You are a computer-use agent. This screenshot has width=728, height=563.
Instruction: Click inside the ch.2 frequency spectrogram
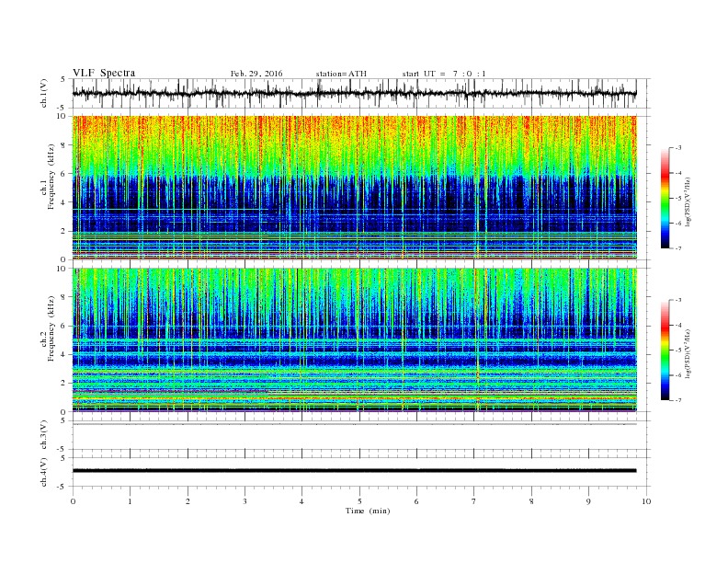click(x=355, y=339)
